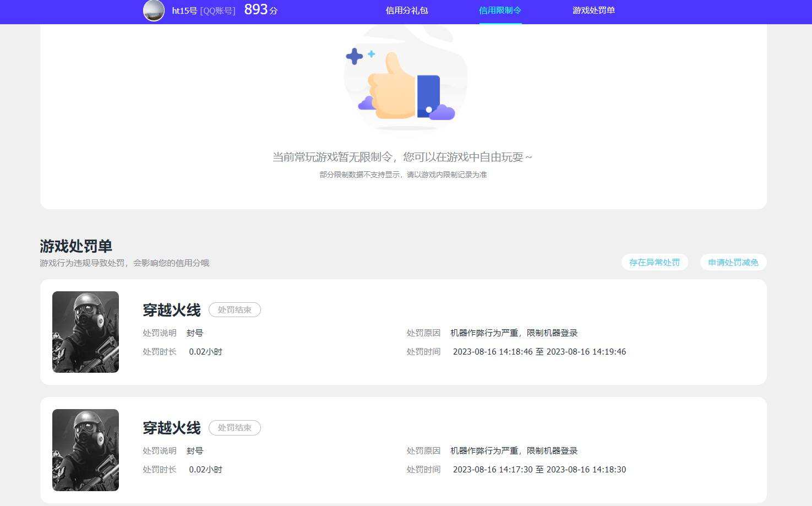Click 当前常玩游戏暂无限制令 message text
This screenshot has width=812, height=506.
402,157
